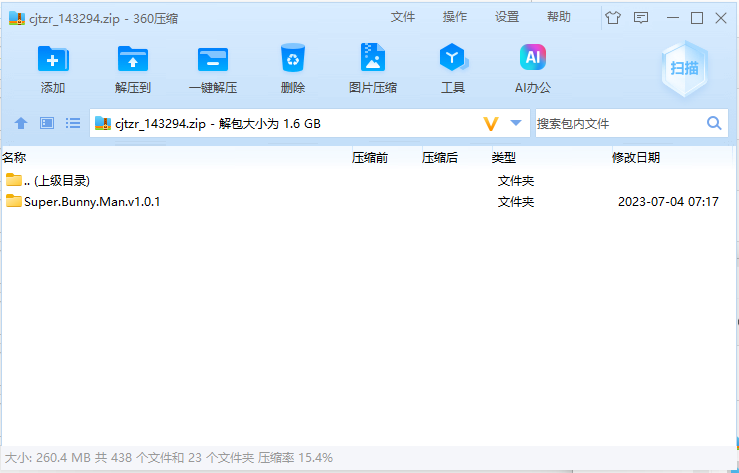Open the feedback message icon in the title bar
This screenshot has height=473, width=739.
640,18
